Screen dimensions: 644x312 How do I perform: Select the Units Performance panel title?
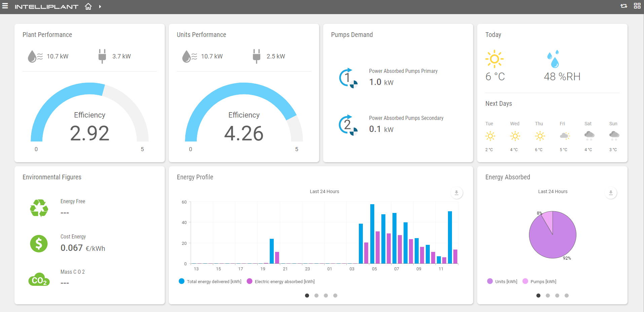click(201, 35)
